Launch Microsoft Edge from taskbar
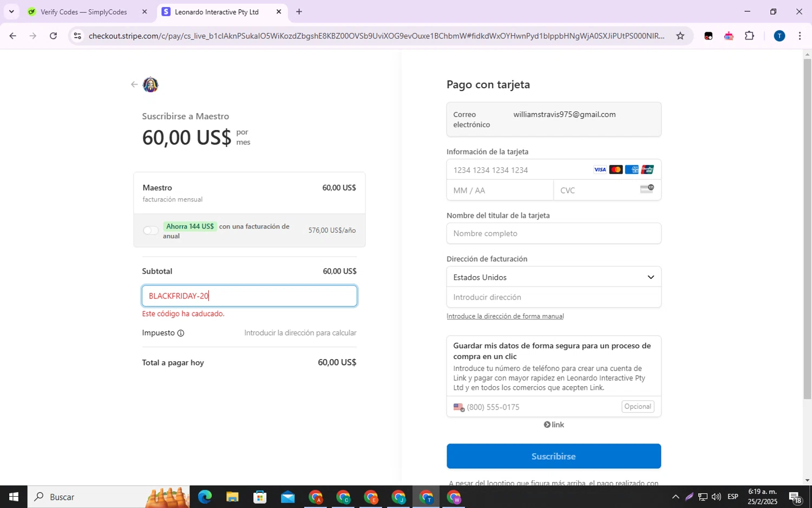This screenshot has height=508, width=812. pyautogui.click(x=205, y=497)
